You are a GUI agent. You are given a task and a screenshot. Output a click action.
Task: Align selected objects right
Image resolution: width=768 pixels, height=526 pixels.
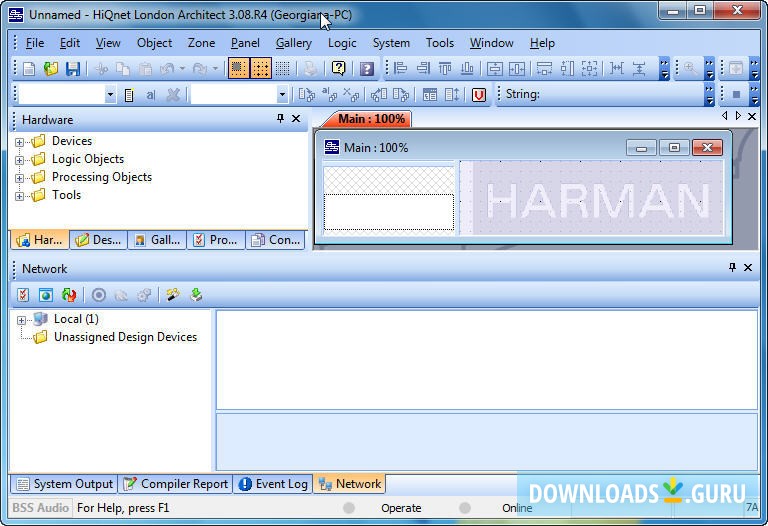point(423,69)
